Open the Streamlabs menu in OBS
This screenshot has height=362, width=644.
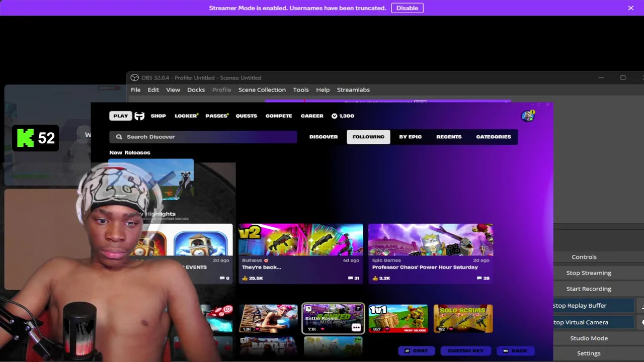tap(353, 89)
